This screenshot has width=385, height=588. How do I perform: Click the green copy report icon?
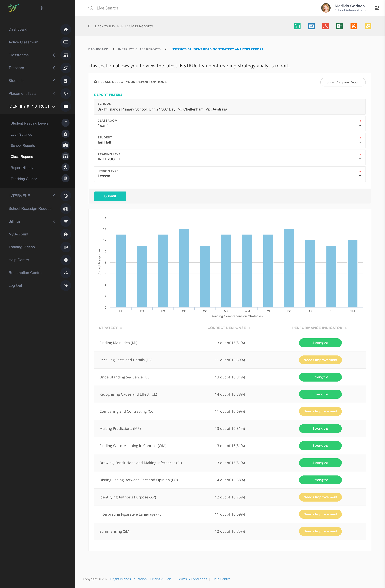pos(297,26)
